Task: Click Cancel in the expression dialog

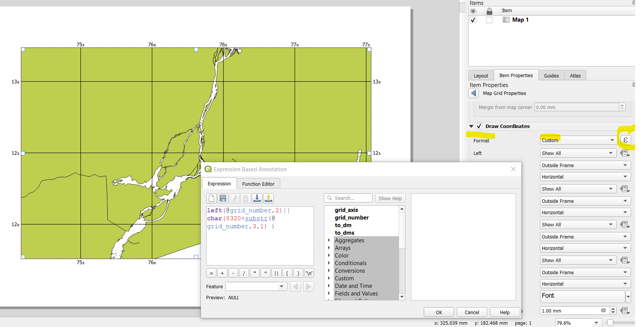Action: [472, 312]
